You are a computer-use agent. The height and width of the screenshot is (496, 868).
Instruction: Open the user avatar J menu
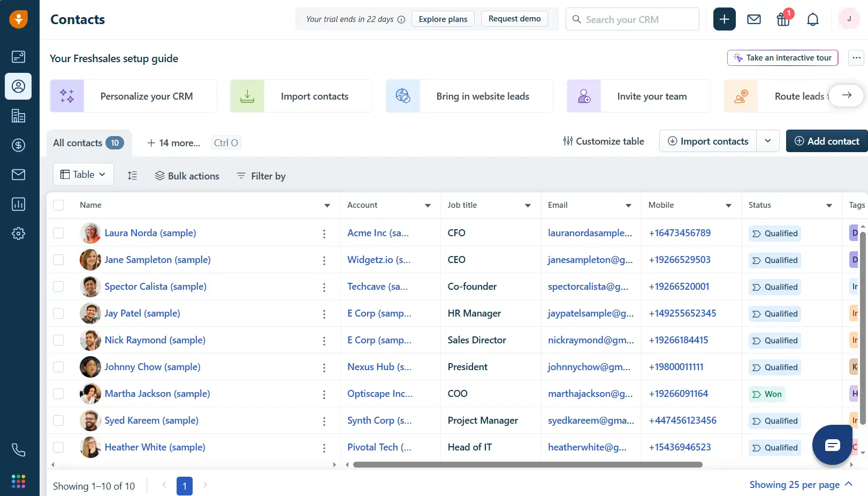click(x=849, y=19)
